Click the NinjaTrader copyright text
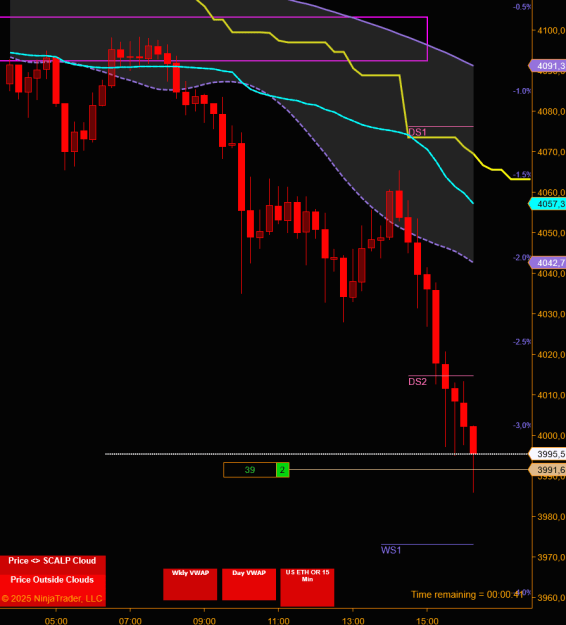566x625 pixels. pyautogui.click(x=52, y=599)
